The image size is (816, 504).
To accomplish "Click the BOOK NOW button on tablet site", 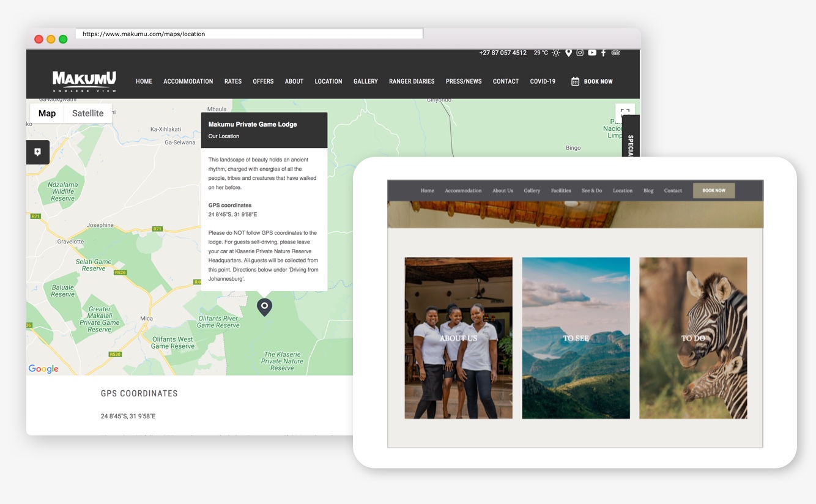I will (x=713, y=190).
